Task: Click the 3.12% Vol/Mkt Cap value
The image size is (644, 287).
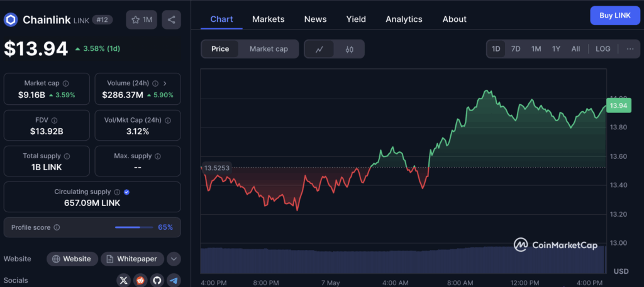Action: [138, 131]
